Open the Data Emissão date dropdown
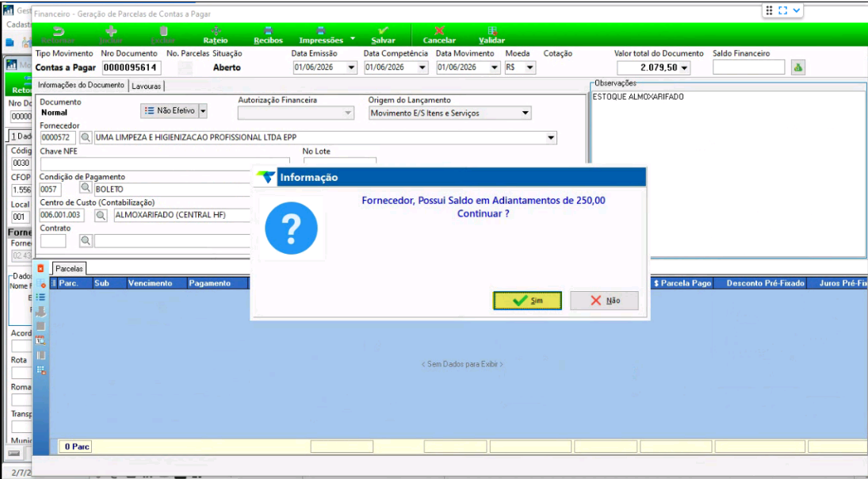 point(351,67)
